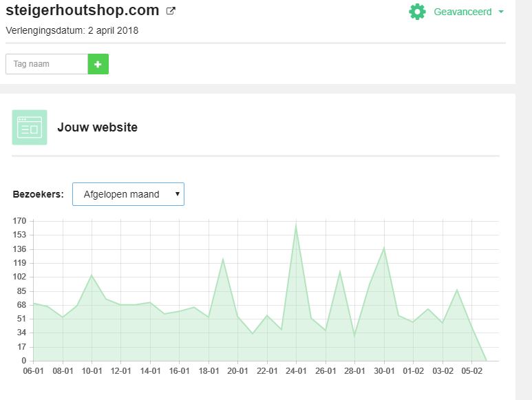Click the 28-01 x-axis date label
The width and height of the screenshot is (532, 400).
pyautogui.click(x=354, y=371)
